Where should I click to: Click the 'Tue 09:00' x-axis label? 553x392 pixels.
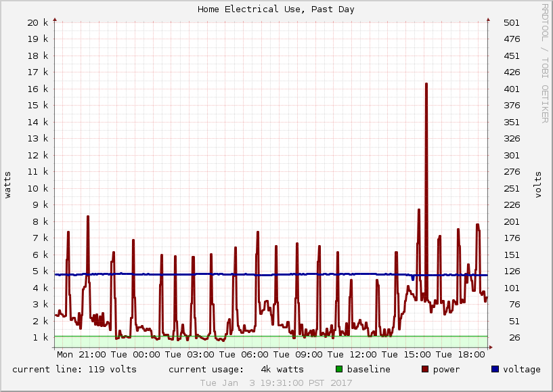pyautogui.click(x=298, y=354)
